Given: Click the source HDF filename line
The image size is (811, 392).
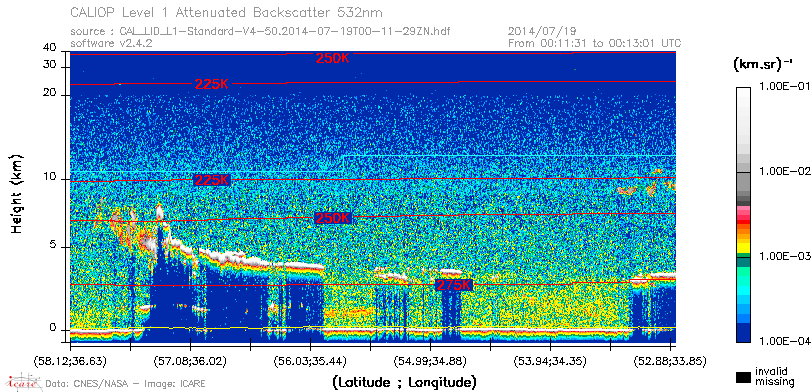Looking at the screenshot, I should point(260,32).
